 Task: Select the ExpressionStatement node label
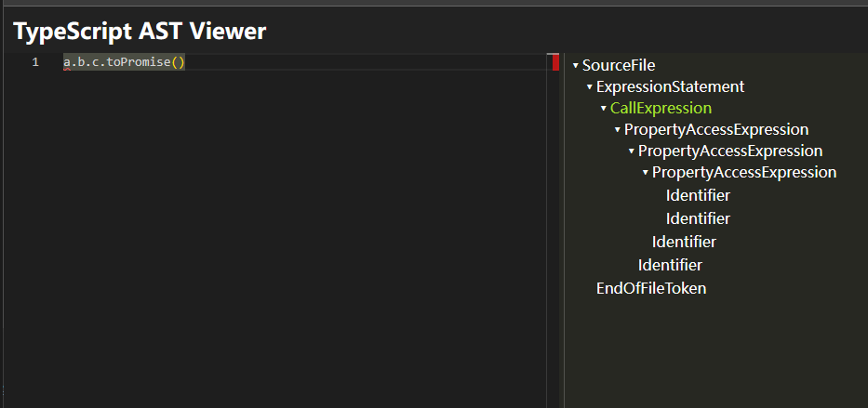coord(670,86)
